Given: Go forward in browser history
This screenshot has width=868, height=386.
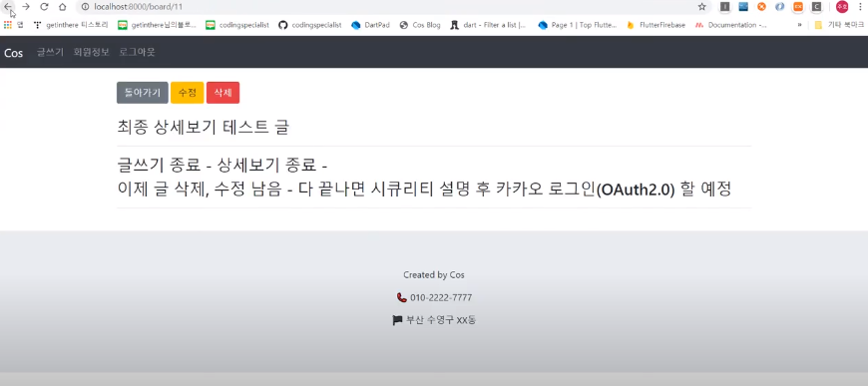Looking at the screenshot, I should click(x=26, y=7).
